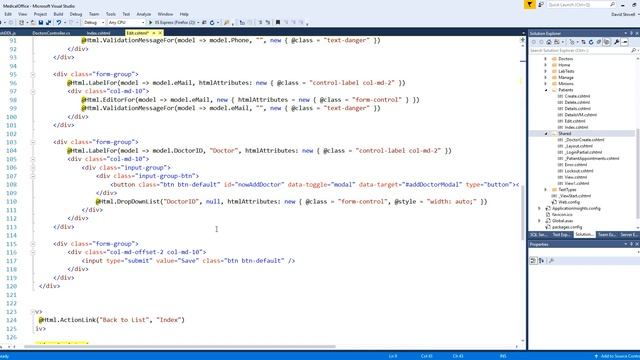Select Web.config in Solution Explorer

[x=569, y=202]
